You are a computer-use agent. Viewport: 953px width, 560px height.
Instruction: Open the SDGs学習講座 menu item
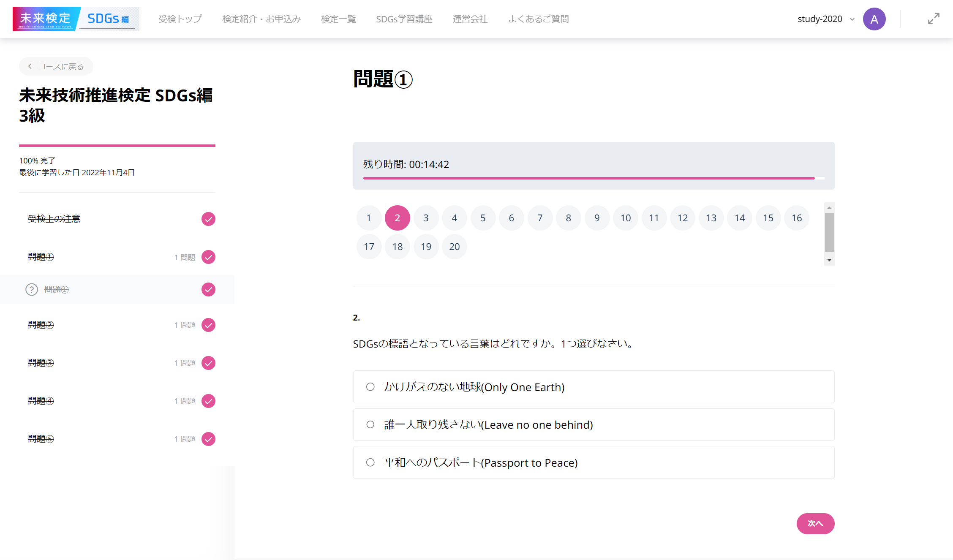click(x=404, y=19)
